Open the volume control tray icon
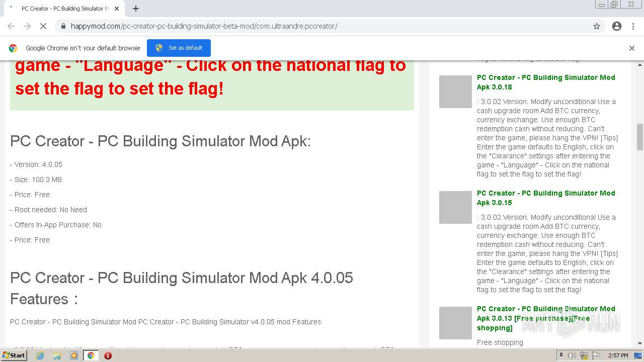 (x=572, y=355)
